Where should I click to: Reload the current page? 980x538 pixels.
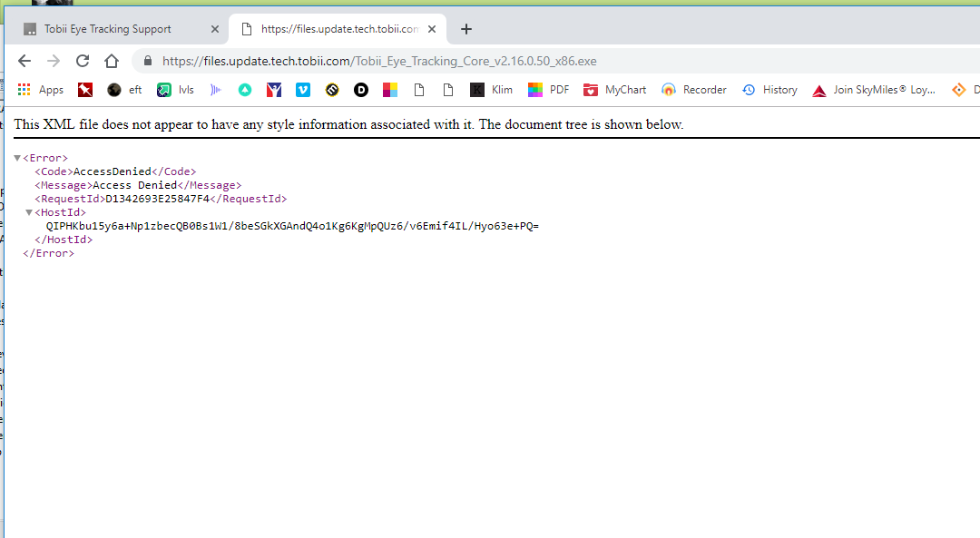tap(83, 61)
